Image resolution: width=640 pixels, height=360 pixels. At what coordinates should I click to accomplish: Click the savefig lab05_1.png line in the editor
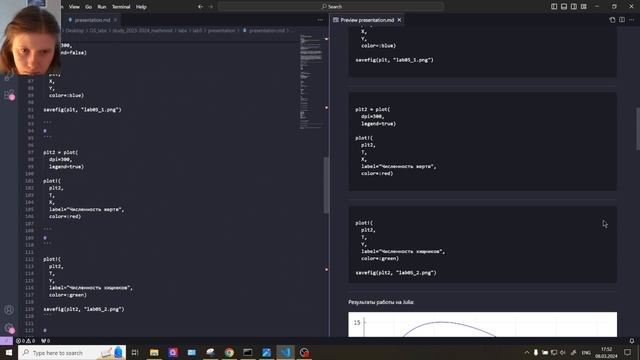pyautogui.click(x=82, y=109)
